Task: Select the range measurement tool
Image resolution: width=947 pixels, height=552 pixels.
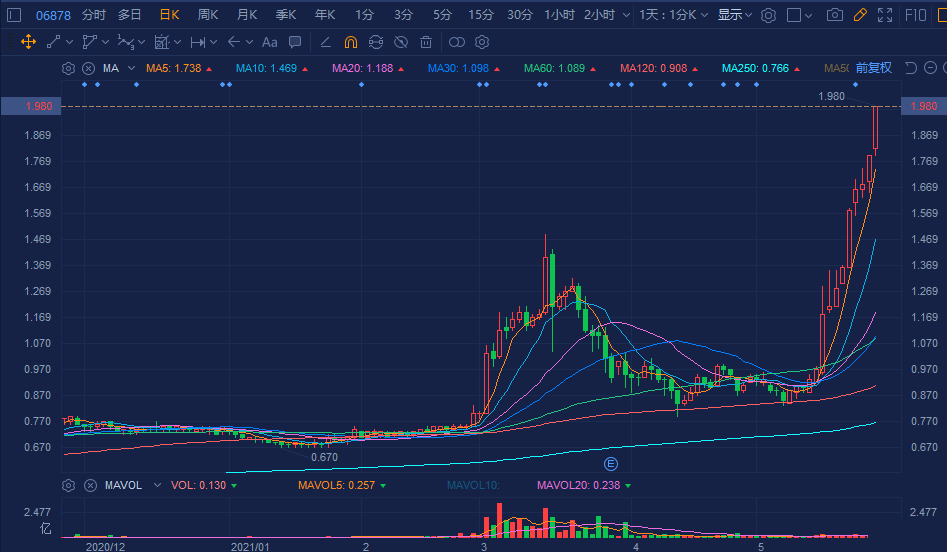Action: [197, 42]
